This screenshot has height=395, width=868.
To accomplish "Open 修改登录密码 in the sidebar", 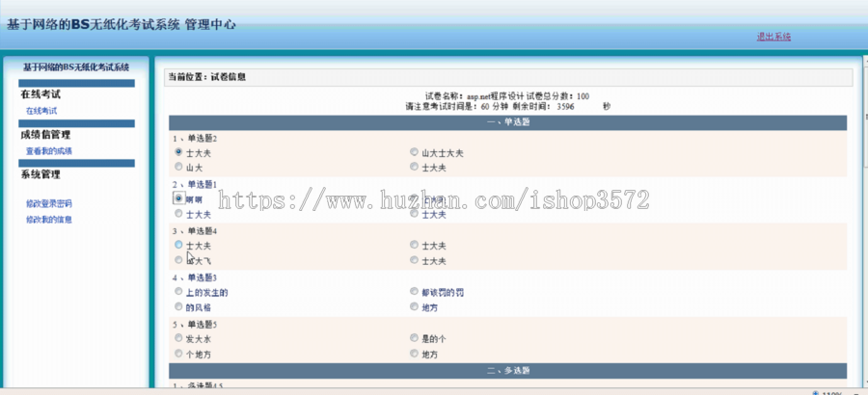I will pos(49,203).
